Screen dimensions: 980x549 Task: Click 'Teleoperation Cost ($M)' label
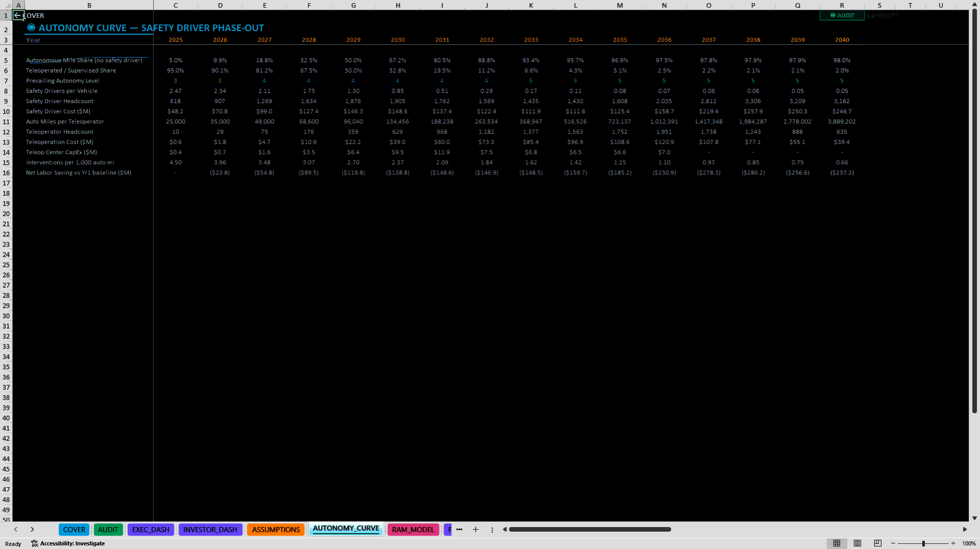pyautogui.click(x=60, y=142)
